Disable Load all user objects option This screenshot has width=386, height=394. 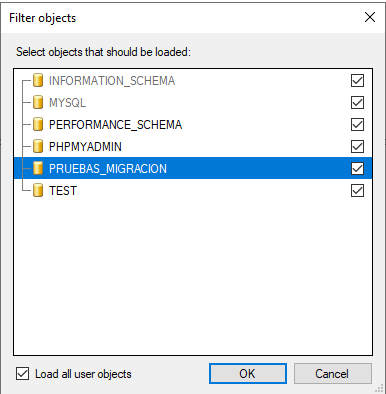pos(22,374)
